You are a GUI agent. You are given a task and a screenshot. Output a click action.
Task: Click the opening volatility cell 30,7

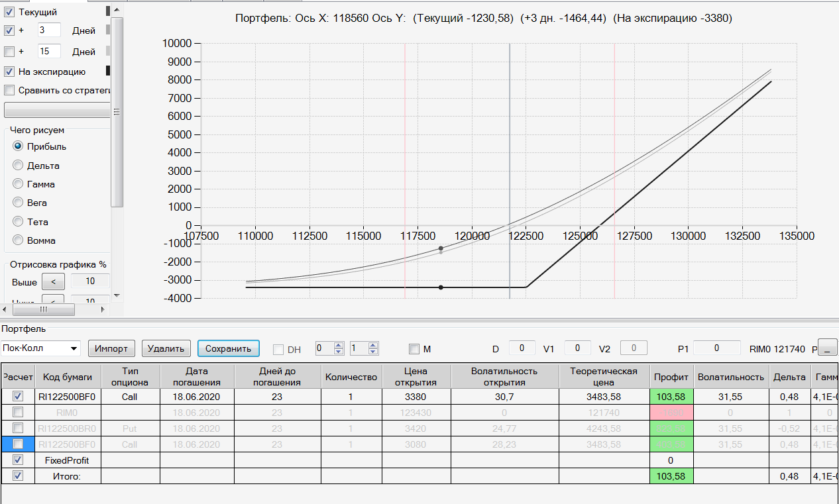[504, 396]
